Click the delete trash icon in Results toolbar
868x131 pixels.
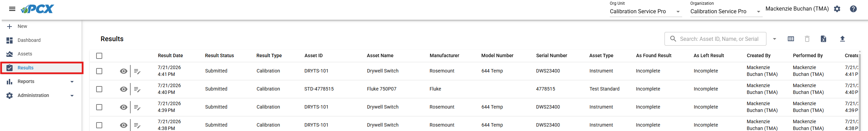(x=807, y=39)
